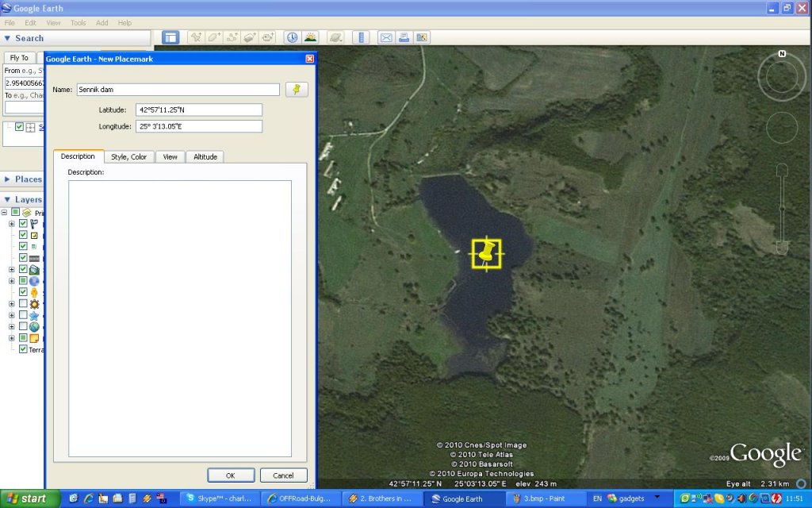Switch to the Style, Color tab
812x508 pixels.
point(128,157)
